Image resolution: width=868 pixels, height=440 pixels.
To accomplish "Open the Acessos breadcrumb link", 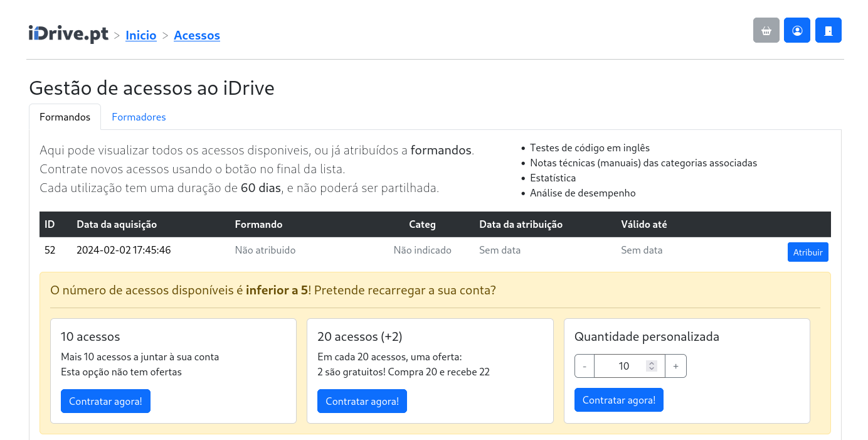I will 196,36.
